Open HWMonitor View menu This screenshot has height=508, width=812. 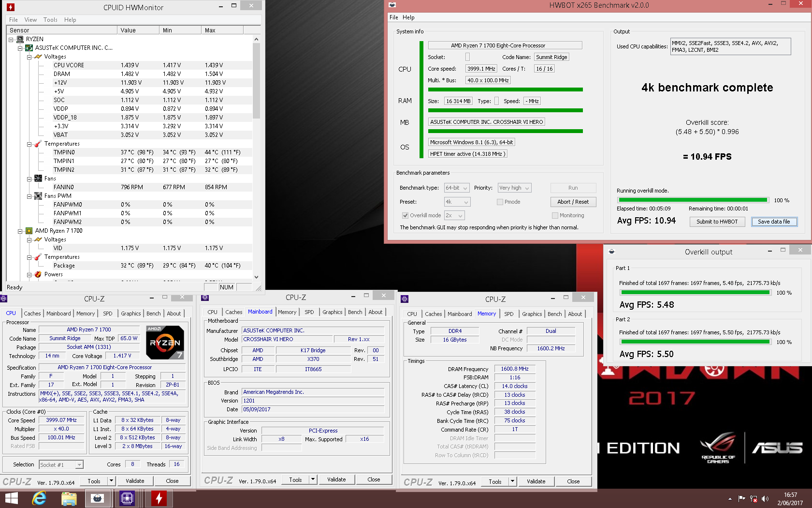(x=30, y=20)
